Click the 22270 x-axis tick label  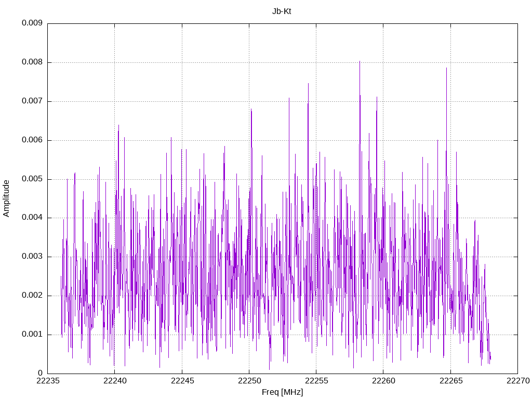(x=518, y=381)
